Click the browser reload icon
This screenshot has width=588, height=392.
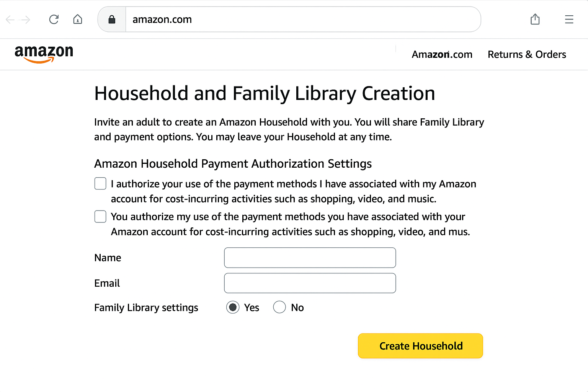coord(54,19)
